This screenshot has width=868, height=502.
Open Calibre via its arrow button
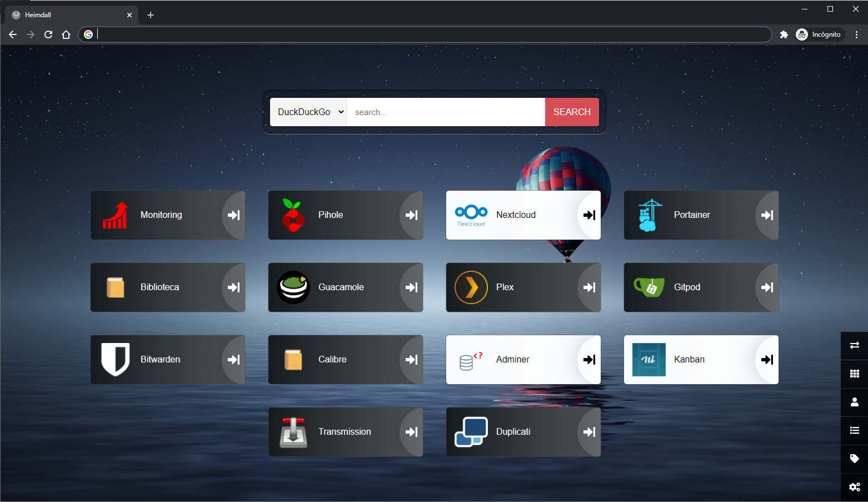[x=412, y=360]
